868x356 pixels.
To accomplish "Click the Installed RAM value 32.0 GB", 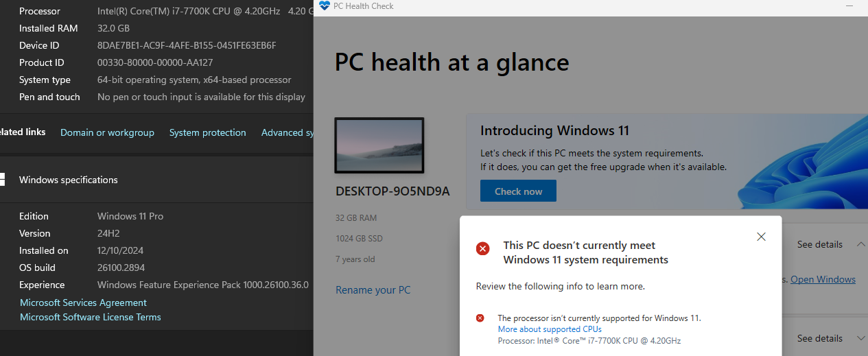I will [113, 28].
